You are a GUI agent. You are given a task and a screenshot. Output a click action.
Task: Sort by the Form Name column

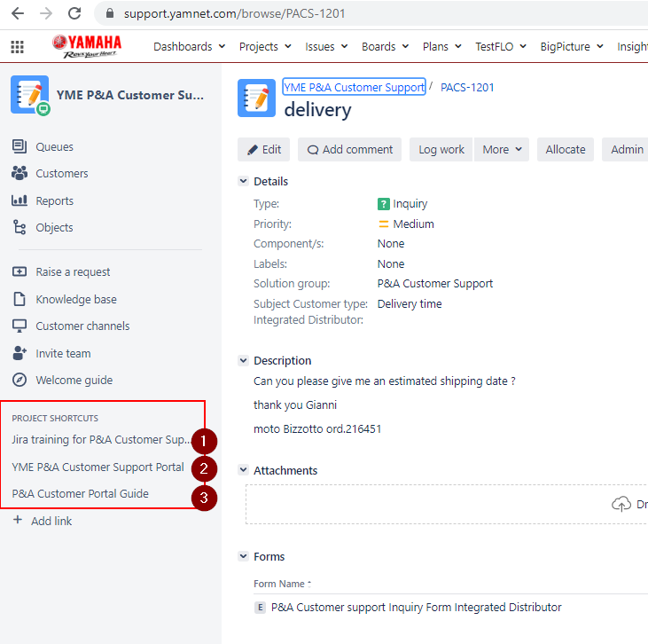282,584
